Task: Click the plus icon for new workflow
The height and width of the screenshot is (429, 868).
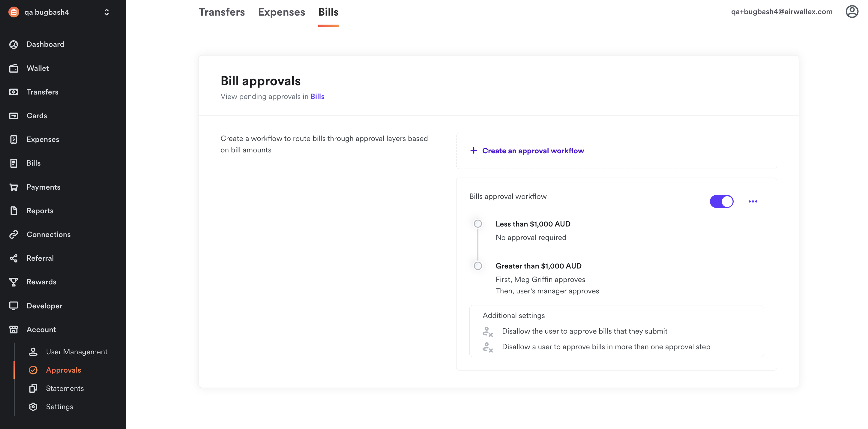Action: point(473,151)
